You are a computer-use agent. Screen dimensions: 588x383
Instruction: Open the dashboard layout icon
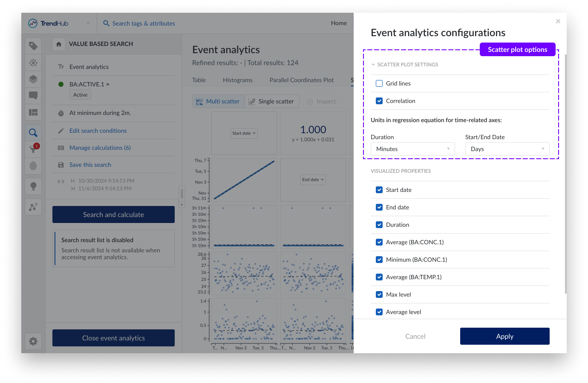click(x=33, y=112)
